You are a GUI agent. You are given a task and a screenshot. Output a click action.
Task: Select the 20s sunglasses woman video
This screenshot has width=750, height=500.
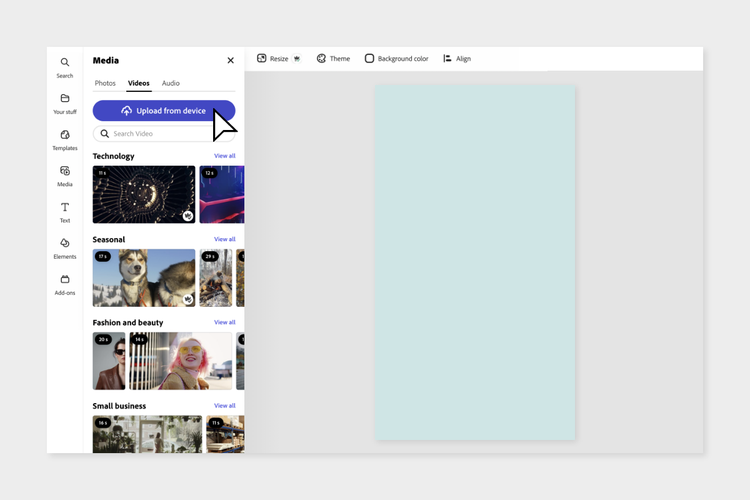click(109, 361)
